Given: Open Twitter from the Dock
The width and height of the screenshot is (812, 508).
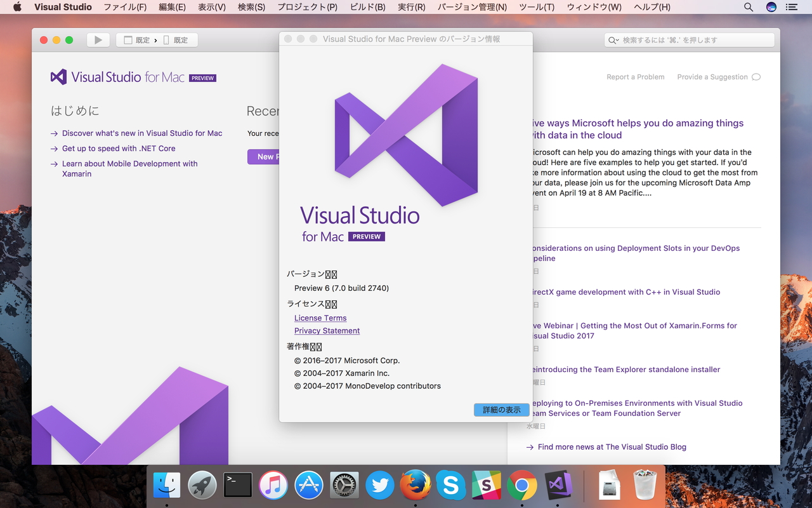Looking at the screenshot, I should click(379, 485).
